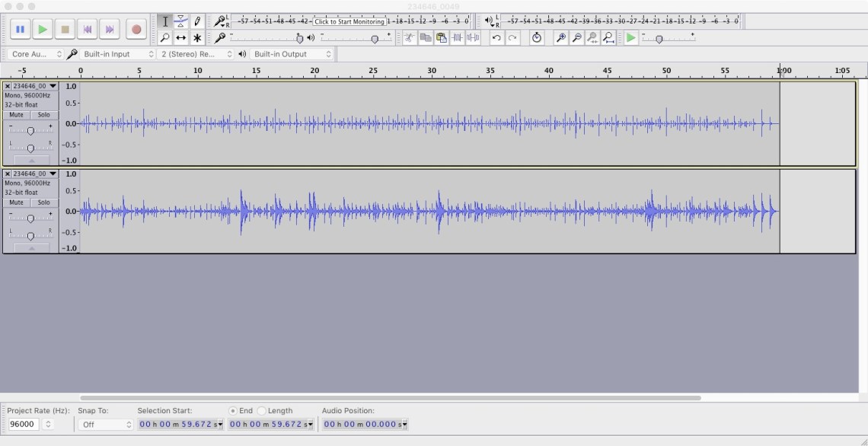Click the Undo arrow icon
868x446 pixels.
pos(496,37)
